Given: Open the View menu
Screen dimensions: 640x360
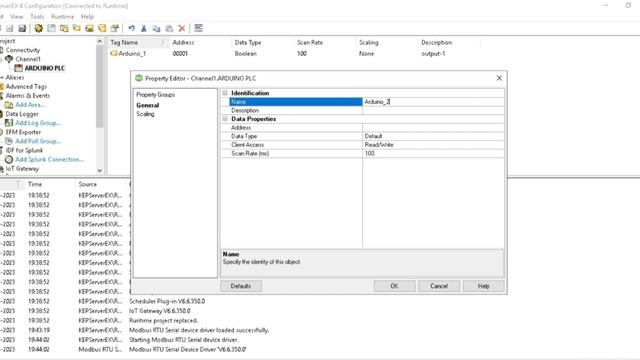Looking at the screenshot, I should [17, 17].
